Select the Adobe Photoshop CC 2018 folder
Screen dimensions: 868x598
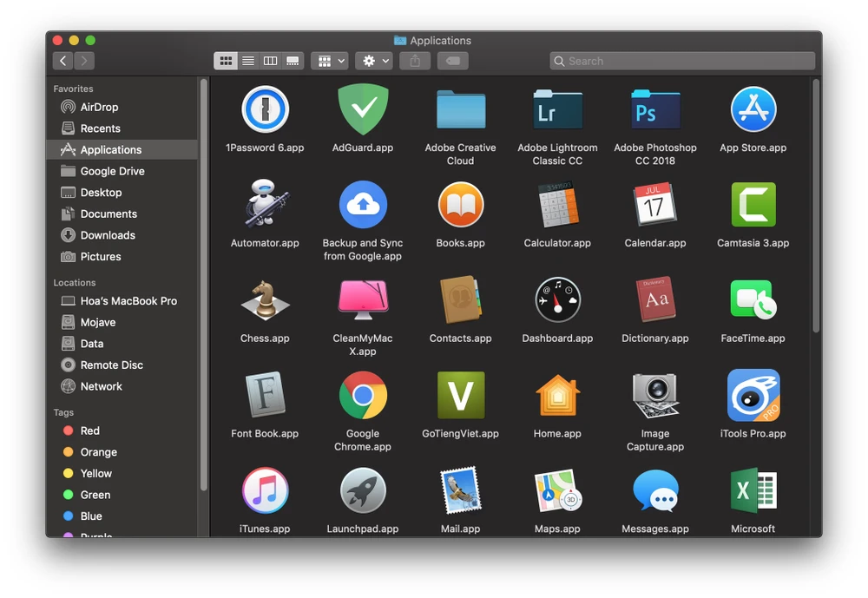click(655, 109)
